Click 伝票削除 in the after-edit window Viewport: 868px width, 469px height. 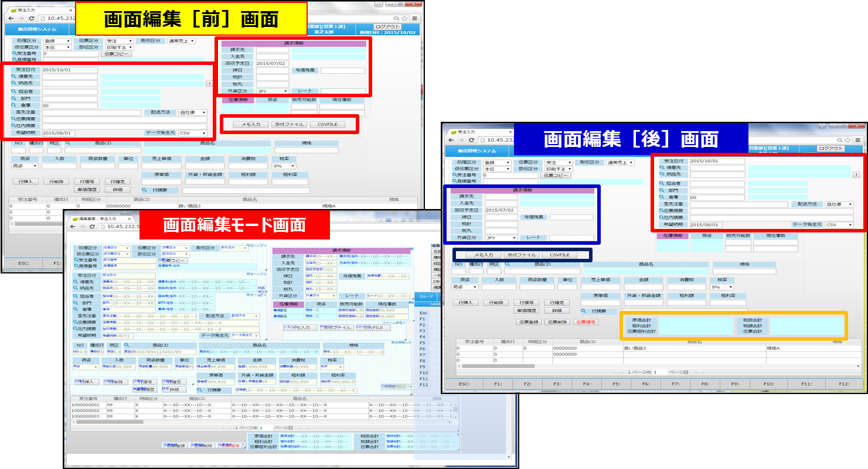coord(557,322)
